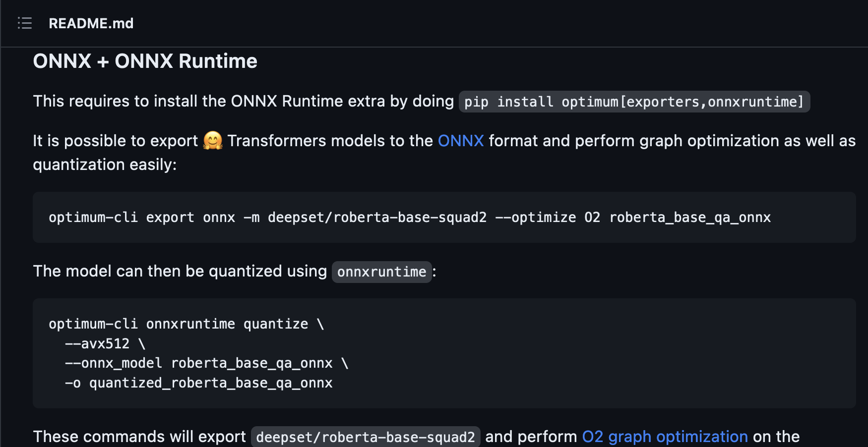
Task: Click the optimum-cli onnxruntime quantize code block
Action: point(186,324)
